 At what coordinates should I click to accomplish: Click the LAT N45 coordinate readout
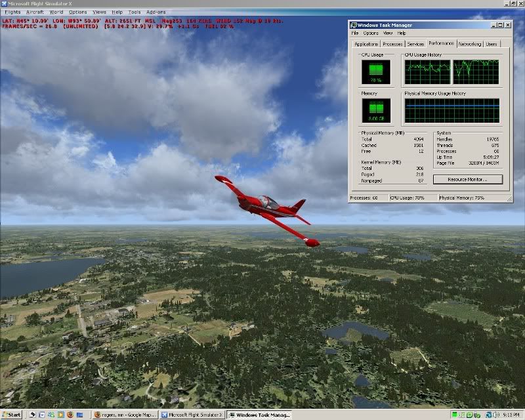click(x=26, y=21)
